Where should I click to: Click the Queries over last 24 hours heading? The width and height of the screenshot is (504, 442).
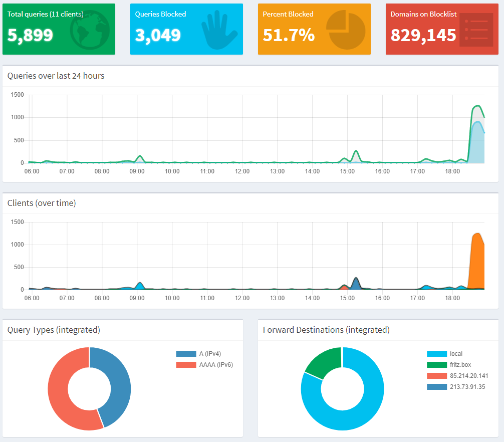tap(56, 76)
